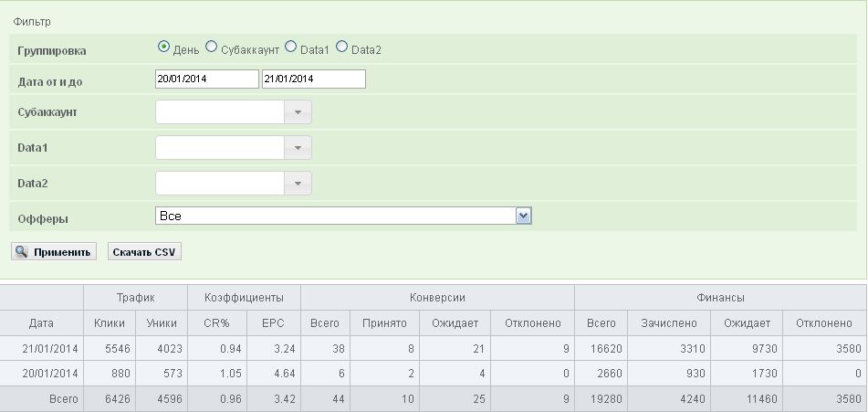Viewport: 868px width, 412px height.
Task: Click the magnifier icon on Применить button
Action: (22, 252)
